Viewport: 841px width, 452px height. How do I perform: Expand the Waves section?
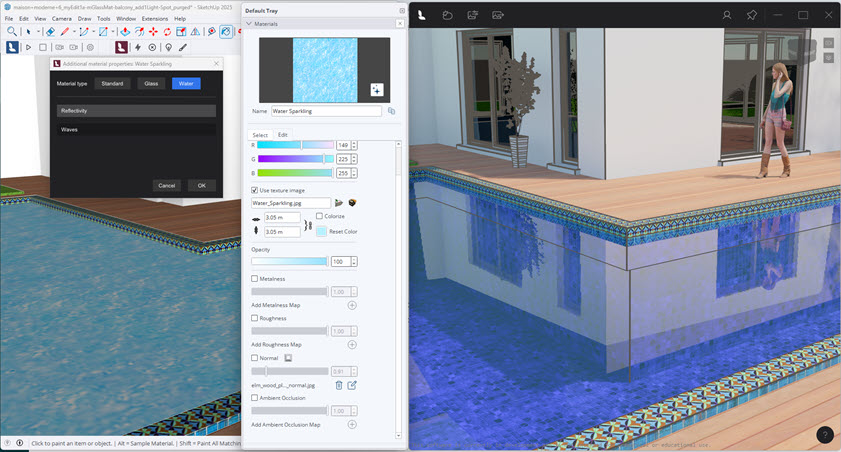(136, 129)
